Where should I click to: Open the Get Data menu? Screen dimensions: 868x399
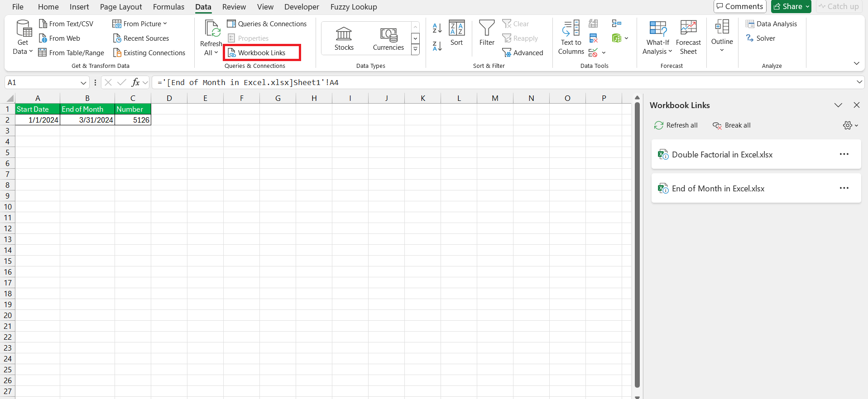[x=23, y=37]
